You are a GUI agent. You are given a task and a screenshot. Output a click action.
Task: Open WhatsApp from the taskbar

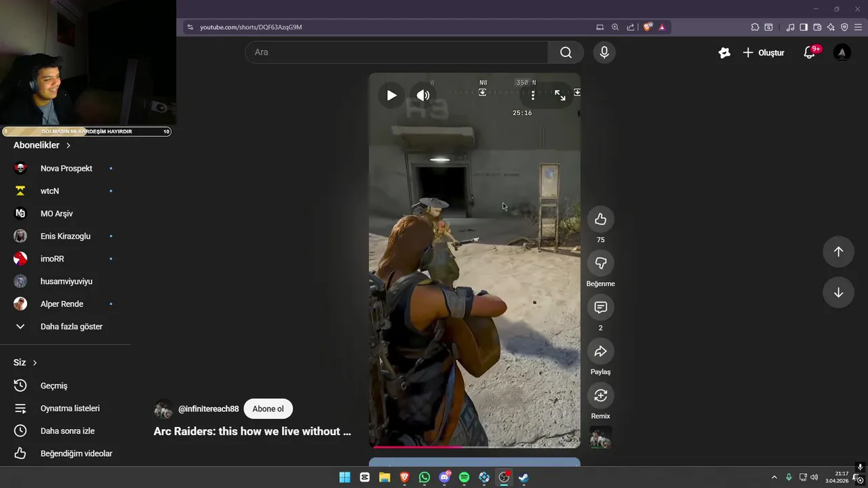pos(425,477)
